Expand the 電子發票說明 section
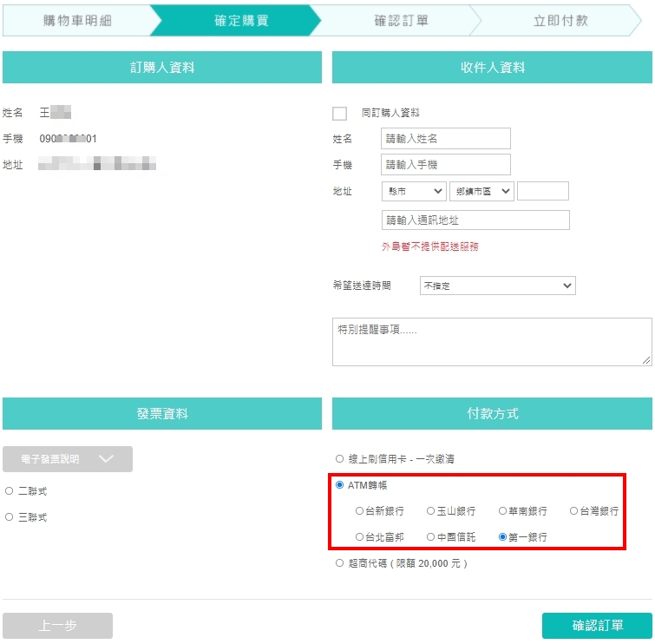 coord(68,459)
